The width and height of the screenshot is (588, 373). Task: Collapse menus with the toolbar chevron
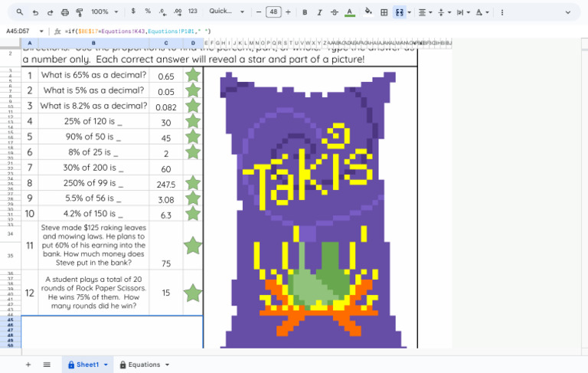point(568,12)
